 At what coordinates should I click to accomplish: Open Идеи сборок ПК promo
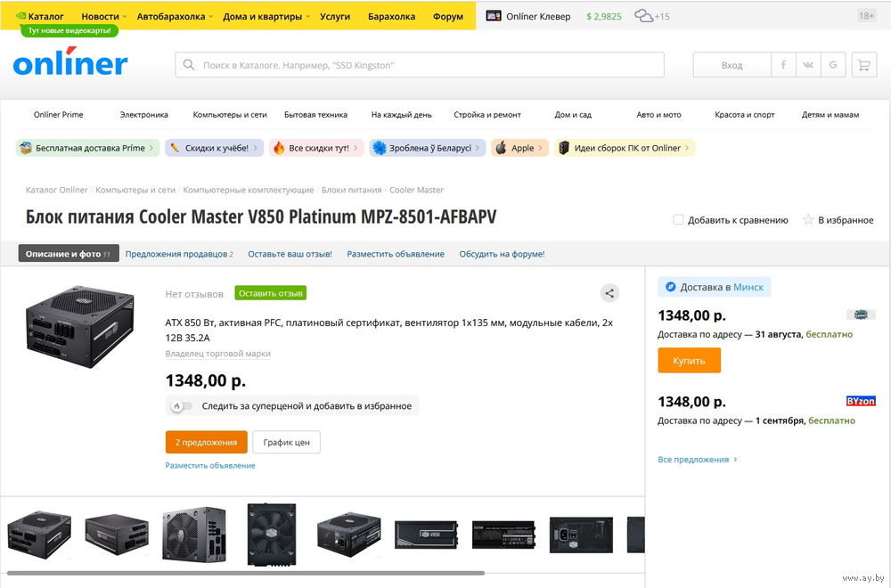click(625, 148)
